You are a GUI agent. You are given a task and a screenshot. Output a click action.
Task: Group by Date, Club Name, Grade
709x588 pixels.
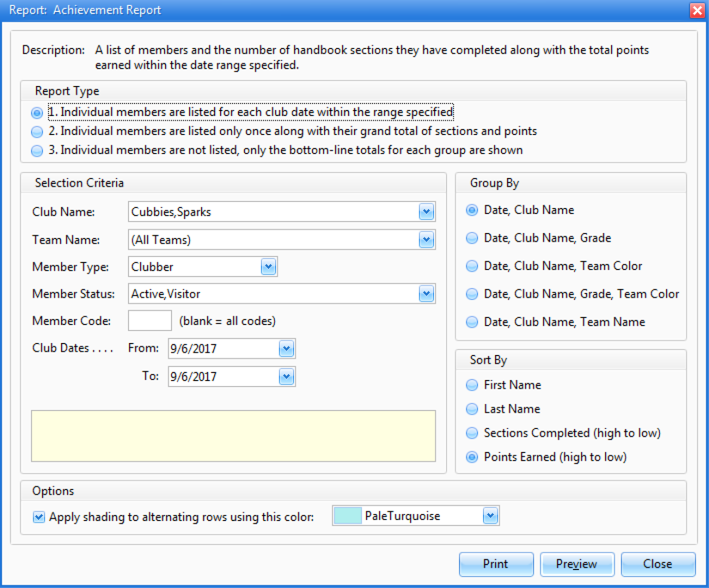coord(472,238)
